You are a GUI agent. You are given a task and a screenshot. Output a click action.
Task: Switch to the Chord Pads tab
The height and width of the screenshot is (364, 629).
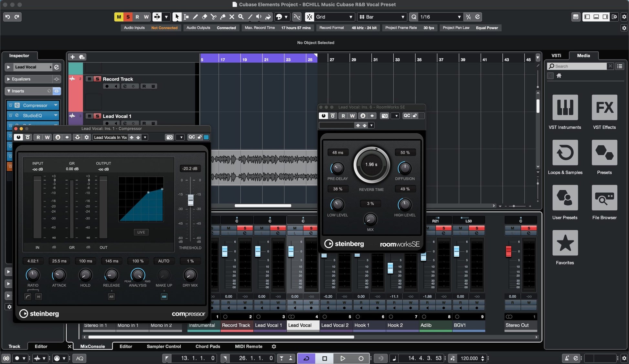[x=208, y=346]
